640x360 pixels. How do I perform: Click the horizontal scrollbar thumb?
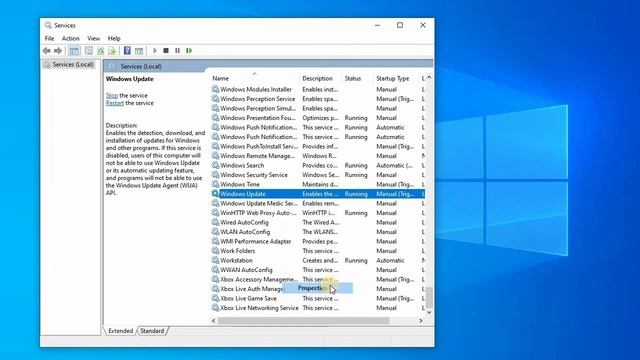[x=303, y=321]
